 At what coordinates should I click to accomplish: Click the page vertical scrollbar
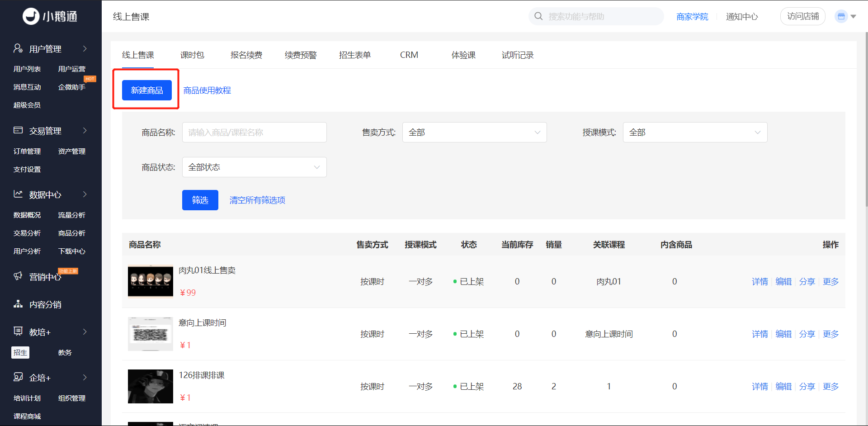(866, 119)
